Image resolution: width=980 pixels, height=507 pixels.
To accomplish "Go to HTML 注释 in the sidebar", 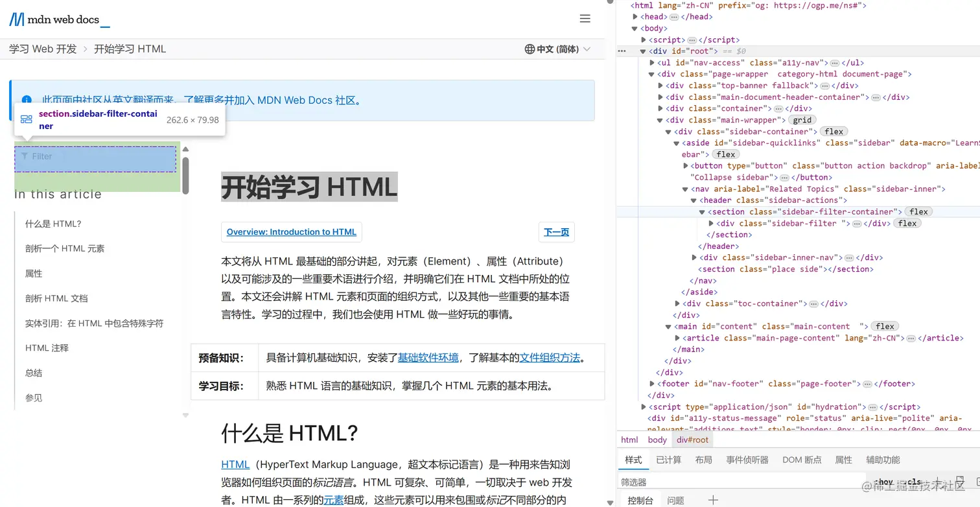I will pyautogui.click(x=47, y=348).
